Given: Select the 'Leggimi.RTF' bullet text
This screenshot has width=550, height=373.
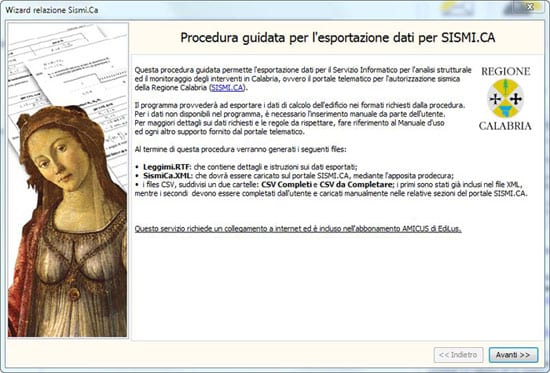Looking at the screenshot, I should click(166, 167).
